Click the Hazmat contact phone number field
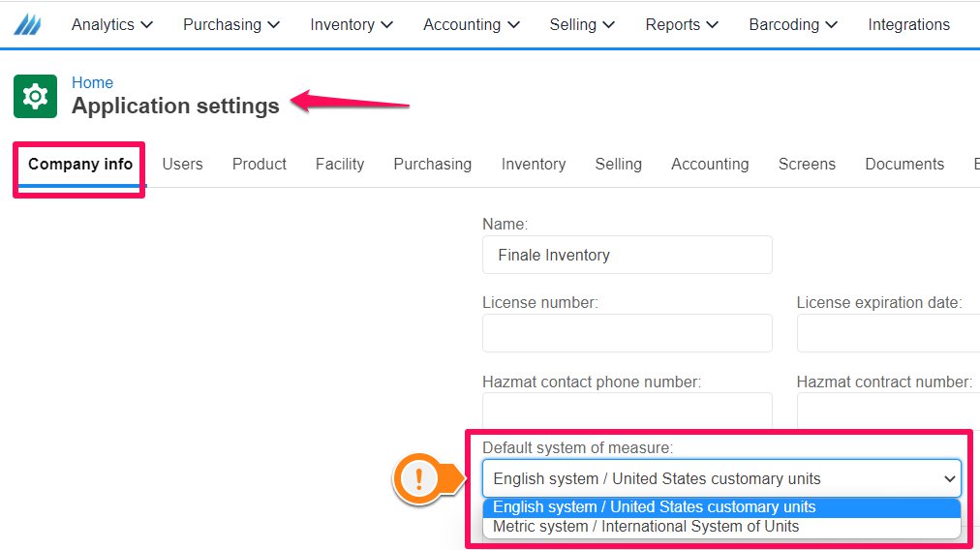980x550 pixels. tap(628, 411)
